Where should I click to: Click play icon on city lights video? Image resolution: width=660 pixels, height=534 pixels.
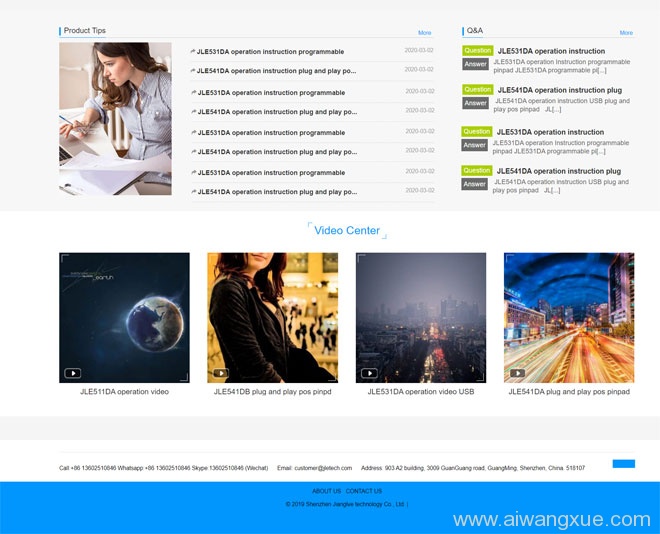tap(517, 373)
